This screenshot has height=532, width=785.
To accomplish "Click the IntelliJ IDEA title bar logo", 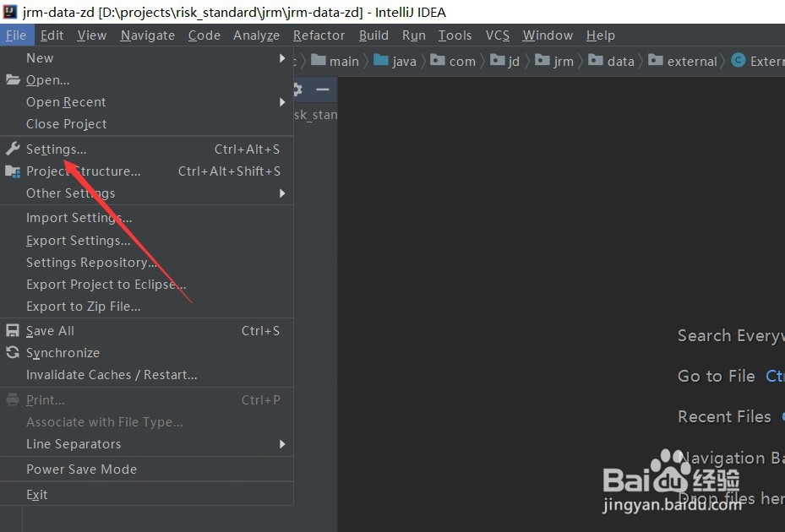I will [x=10, y=12].
